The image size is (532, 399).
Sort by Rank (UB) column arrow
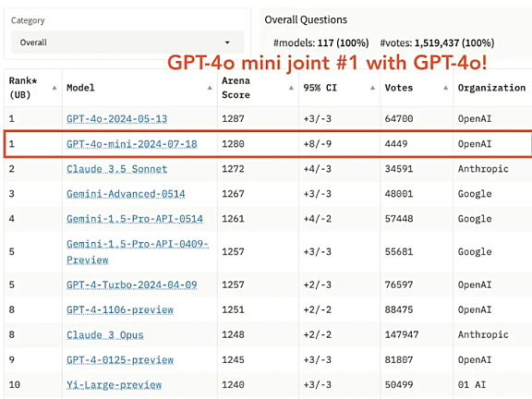[x=54, y=88]
